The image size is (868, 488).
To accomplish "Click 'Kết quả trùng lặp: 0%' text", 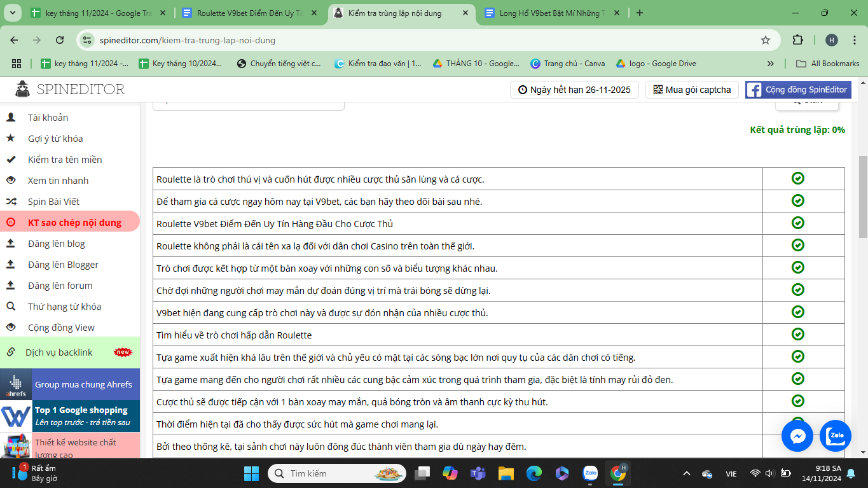I will click(x=797, y=130).
